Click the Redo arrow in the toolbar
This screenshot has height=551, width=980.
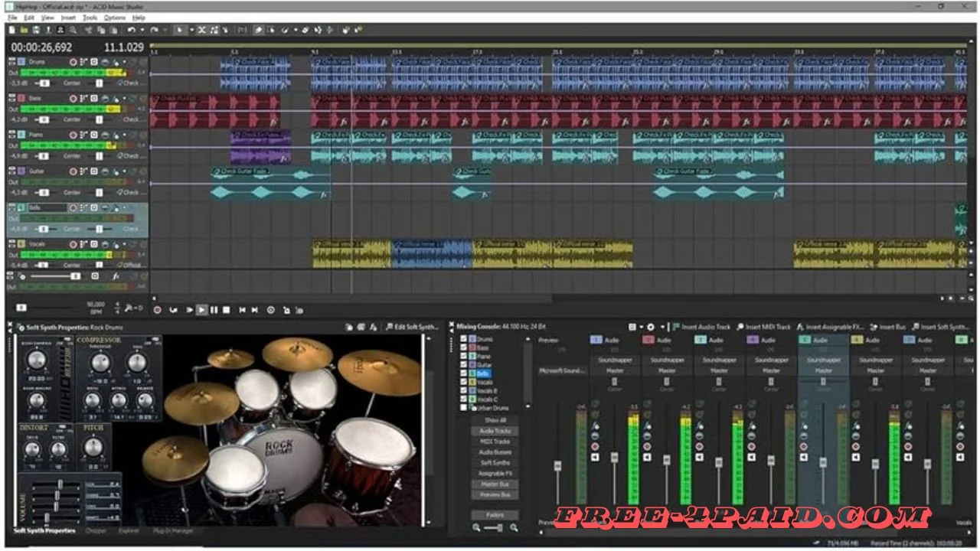pos(154,30)
